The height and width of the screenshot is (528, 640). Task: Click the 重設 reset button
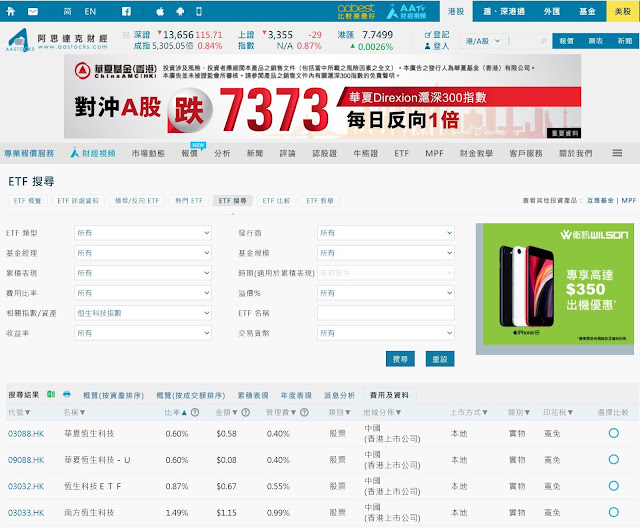click(440, 359)
